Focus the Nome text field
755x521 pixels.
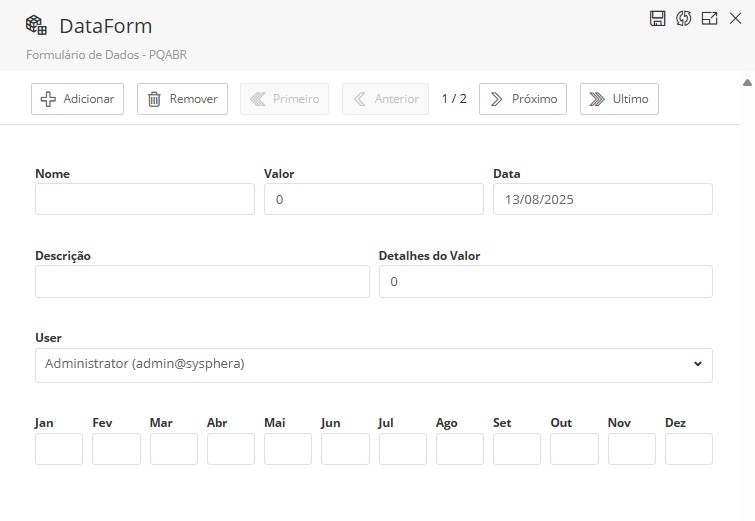tap(145, 199)
